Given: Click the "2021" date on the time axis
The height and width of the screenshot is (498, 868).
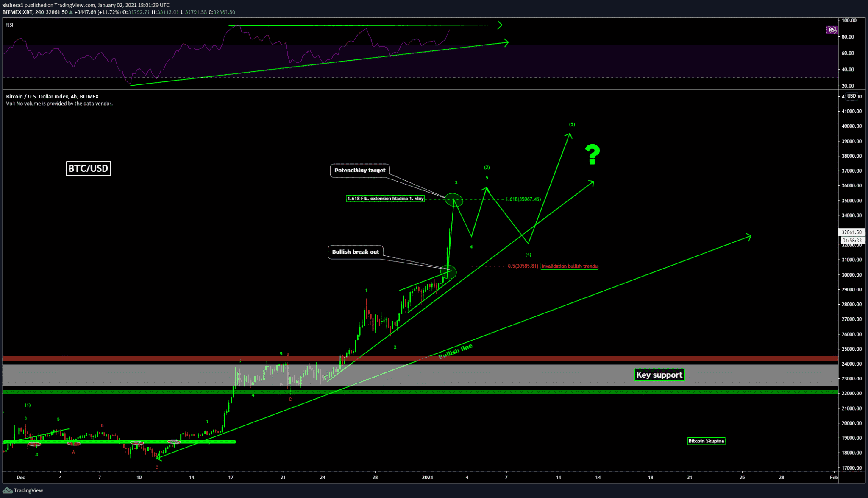Looking at the screenshot, I should (x=427, y=478).
